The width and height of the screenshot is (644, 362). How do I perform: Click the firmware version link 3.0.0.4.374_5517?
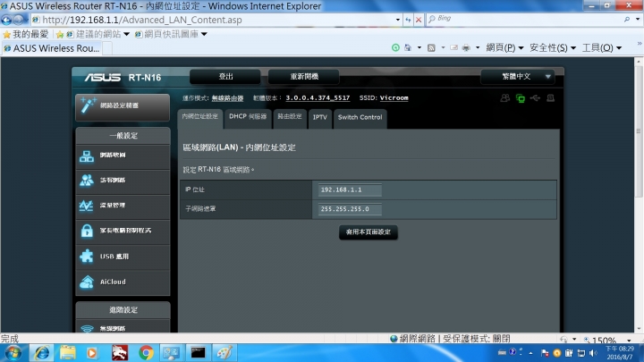pyautogui.click(x=318, y=98)
